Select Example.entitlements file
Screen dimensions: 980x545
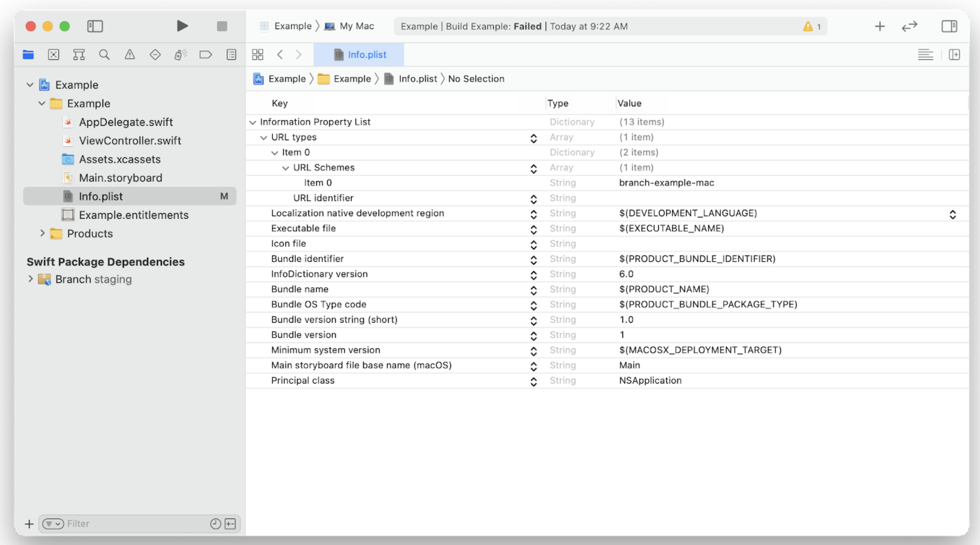[134, 215]
